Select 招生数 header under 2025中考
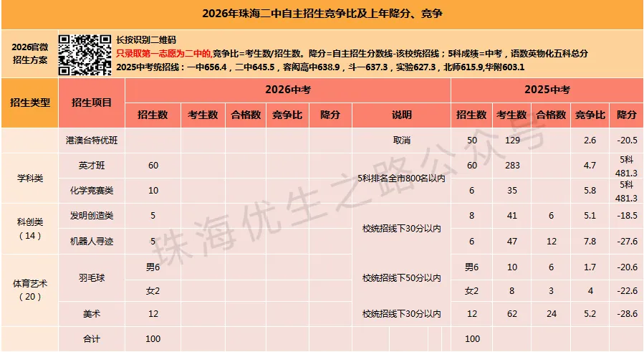 click(471, 115)
